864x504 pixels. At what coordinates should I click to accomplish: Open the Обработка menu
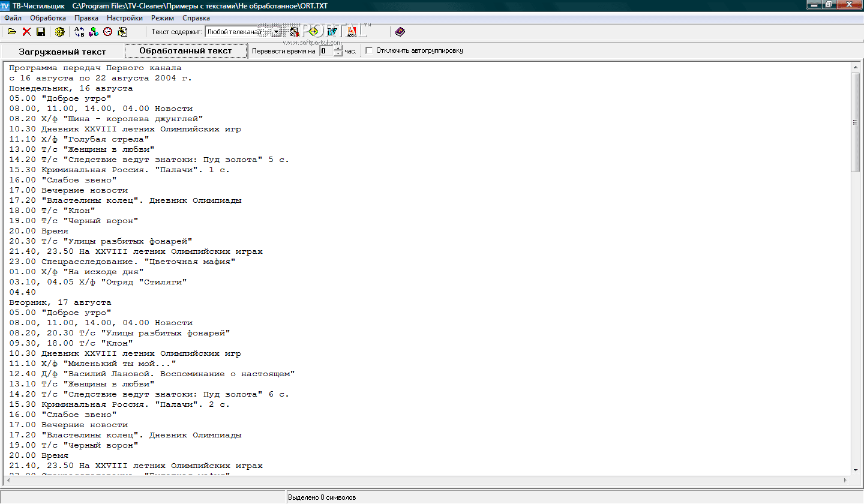[48, 18]
